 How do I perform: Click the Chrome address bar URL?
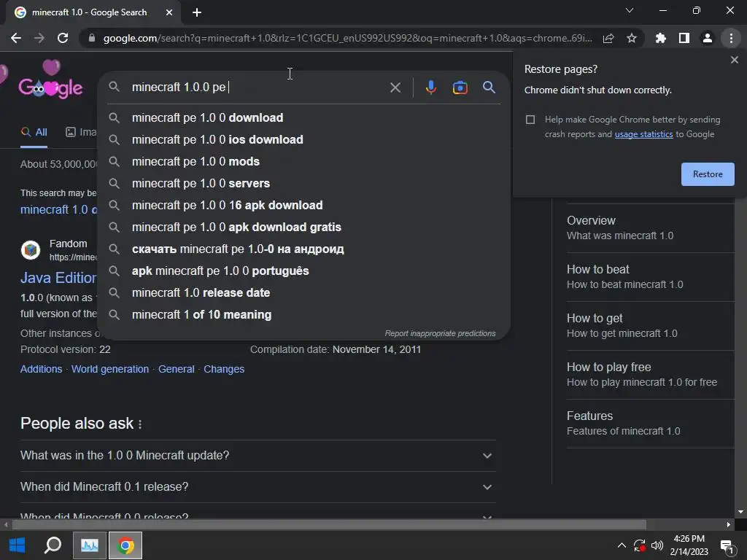[x=348, y=38]
